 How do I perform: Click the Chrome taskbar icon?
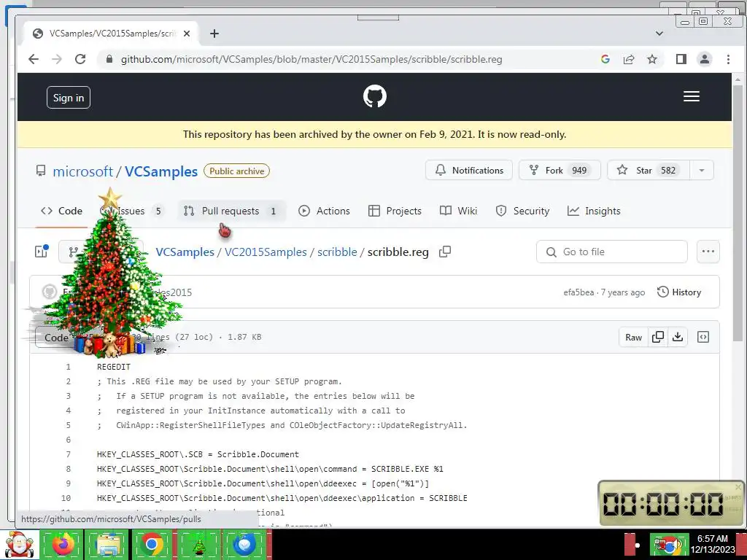point(152,544)
